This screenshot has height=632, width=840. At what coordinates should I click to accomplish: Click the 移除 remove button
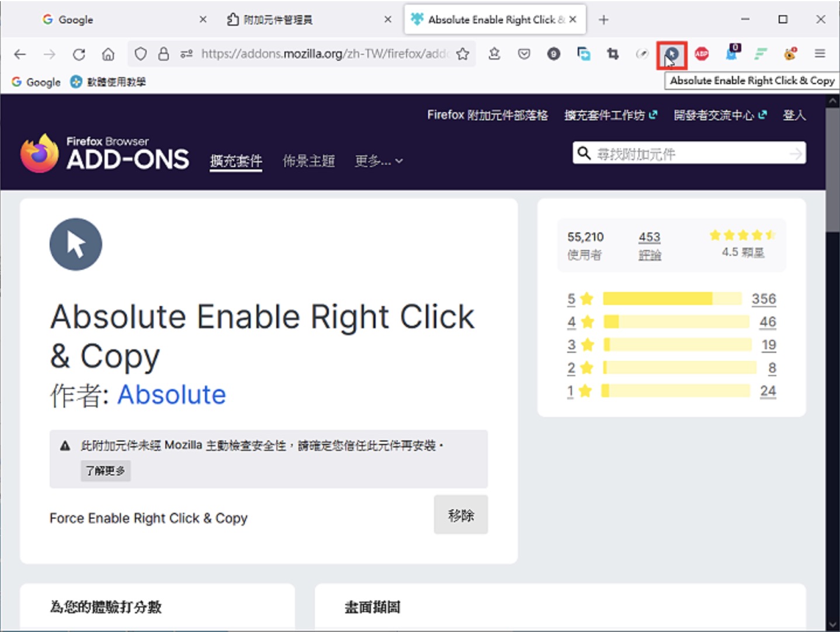(461, 515)
